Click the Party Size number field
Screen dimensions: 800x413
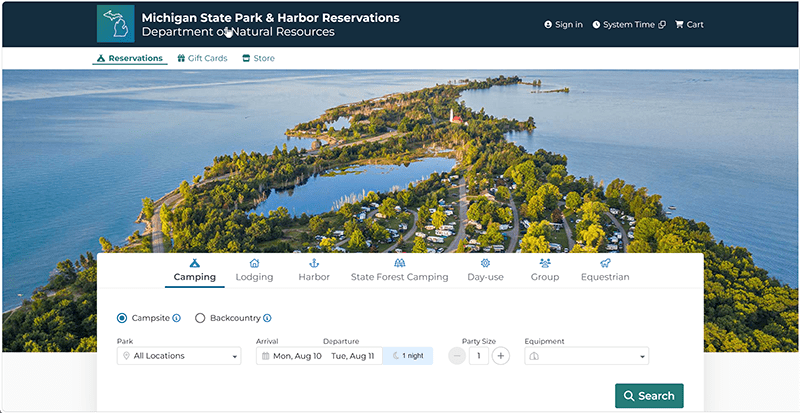(x=479, y=356)
